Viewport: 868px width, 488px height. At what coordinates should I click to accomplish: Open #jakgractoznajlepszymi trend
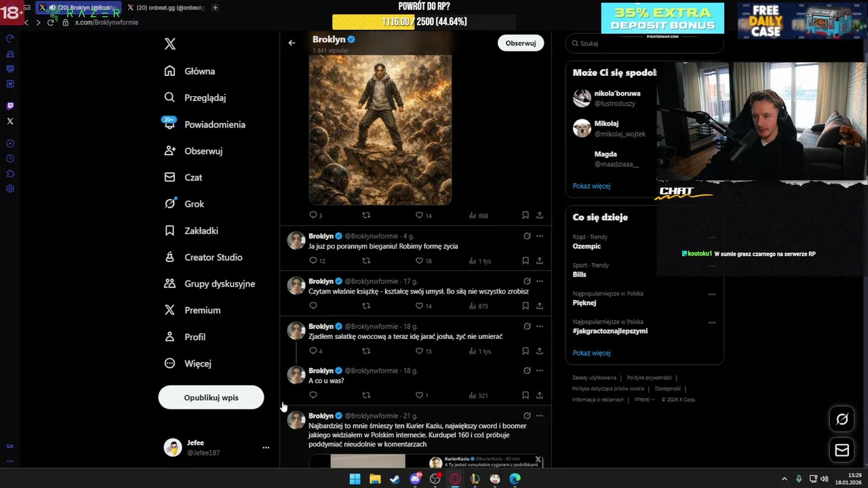[610, 331]
